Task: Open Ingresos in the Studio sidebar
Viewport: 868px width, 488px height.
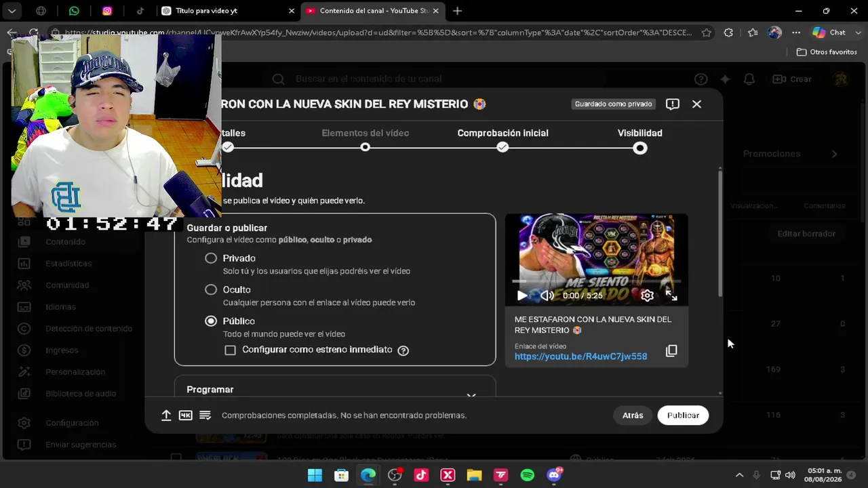Action: click(x=62, y=350)
